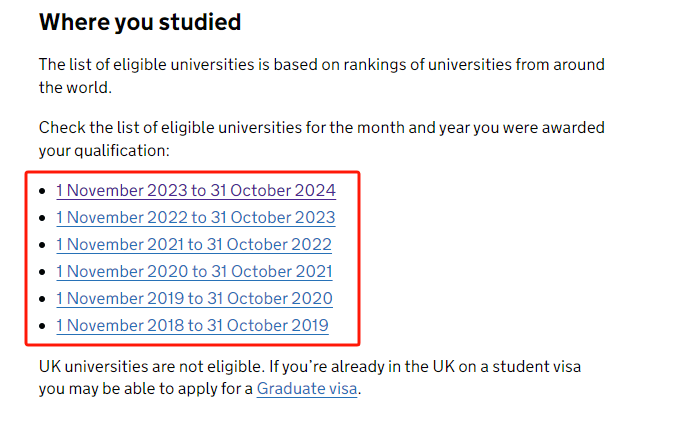Click the bullet beside the 2021 to 2022 link
This screenshot has width=688, height=423.
pos(42,245)
